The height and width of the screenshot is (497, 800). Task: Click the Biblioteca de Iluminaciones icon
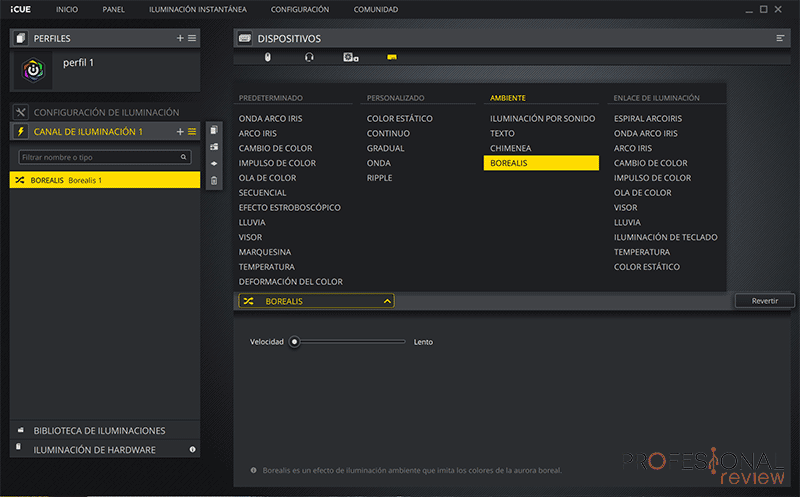20,430
